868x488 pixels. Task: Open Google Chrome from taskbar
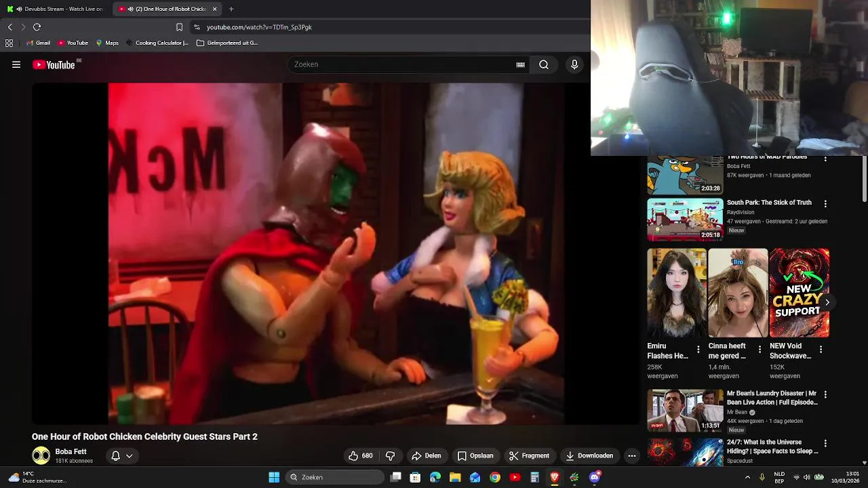495,477
